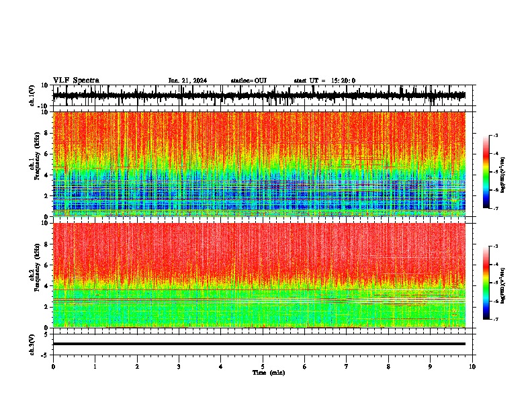Screen dimensions: 532x411
Task: Click time axis tick label "7"
Action: click(x=347, y=367)
